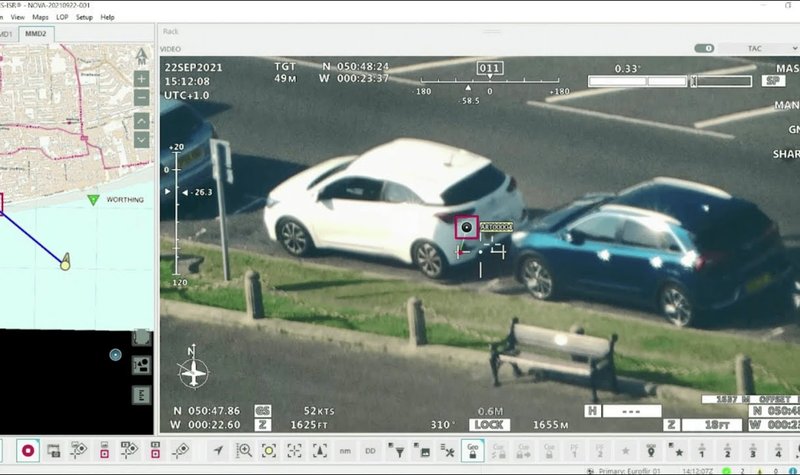This screenshot has width=800, height=475.
Task: Toggle the Geo lock button
Action: (x=472, y=451)
